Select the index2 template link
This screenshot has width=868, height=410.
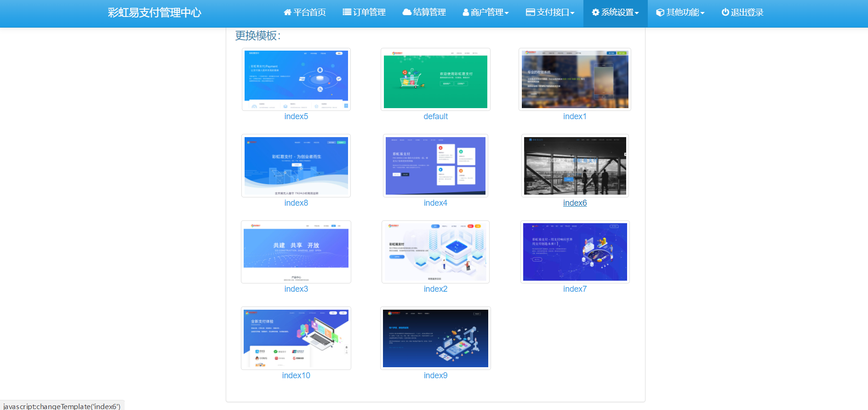pos(435,289)
